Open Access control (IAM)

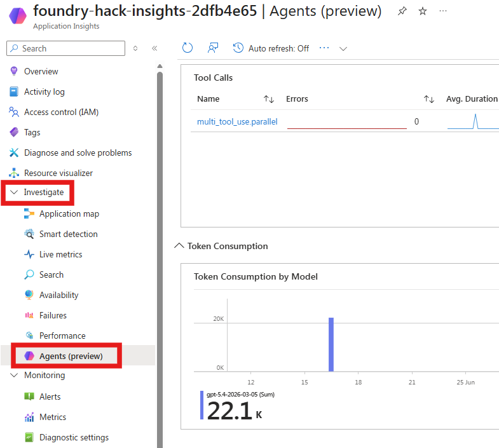[61, 112]
